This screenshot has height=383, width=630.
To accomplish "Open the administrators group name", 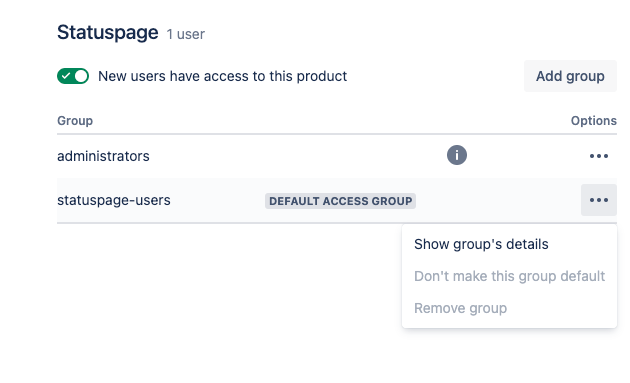I will (x=103, y=156).
